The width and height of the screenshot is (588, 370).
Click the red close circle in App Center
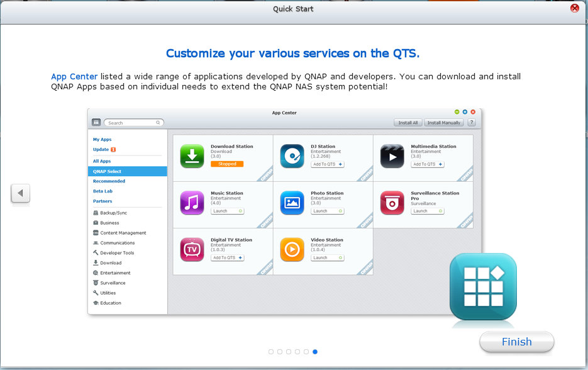click(473, 112)
